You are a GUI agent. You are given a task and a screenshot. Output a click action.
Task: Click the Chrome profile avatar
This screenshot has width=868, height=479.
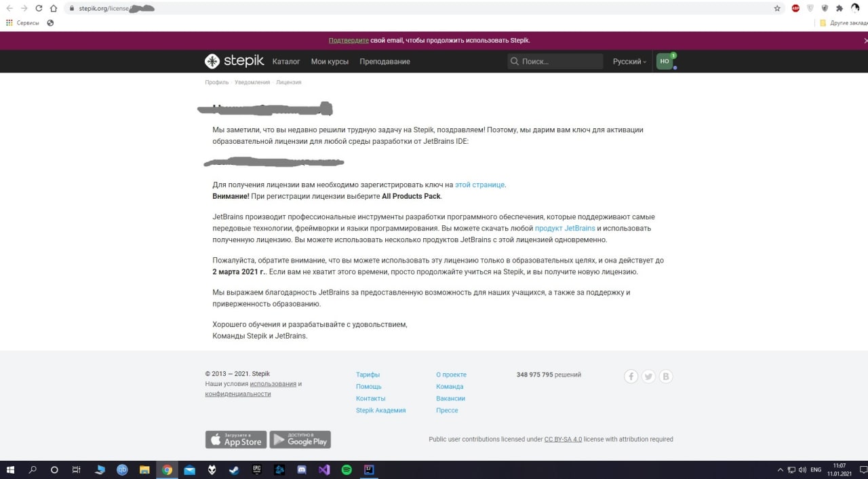coord(854,8)
